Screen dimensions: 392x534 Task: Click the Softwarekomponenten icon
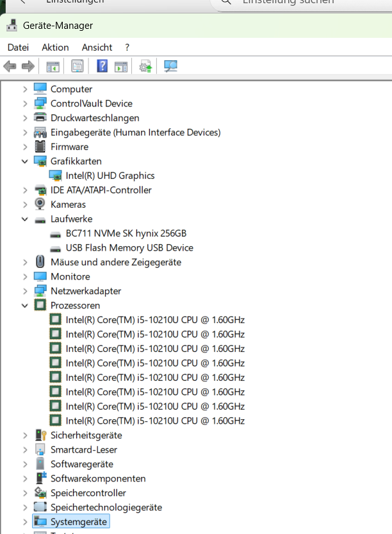(41, 478)
